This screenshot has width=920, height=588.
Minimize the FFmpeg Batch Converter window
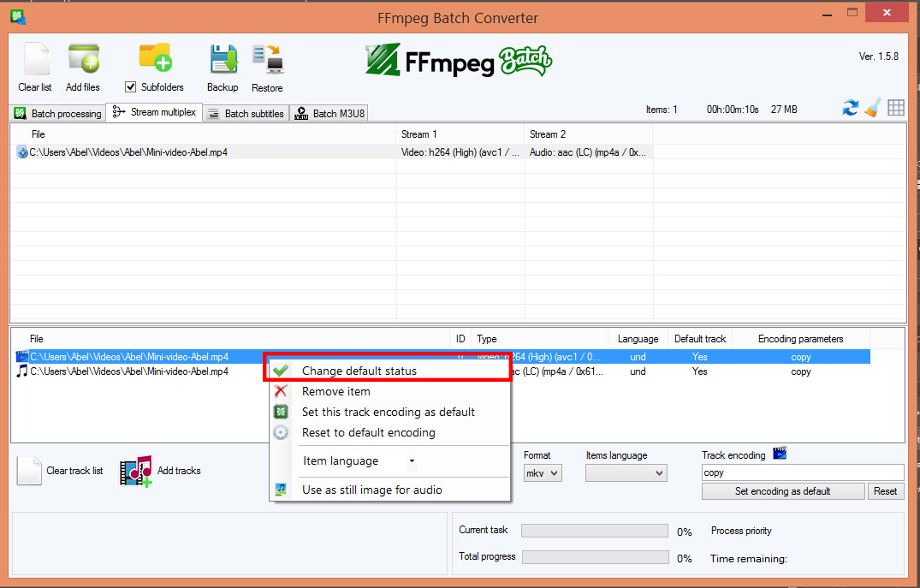(x=828, y=14)
